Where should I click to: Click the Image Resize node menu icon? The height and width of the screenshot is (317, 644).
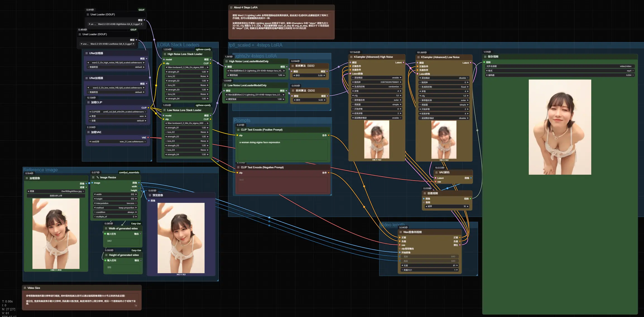tap(93, 177)
